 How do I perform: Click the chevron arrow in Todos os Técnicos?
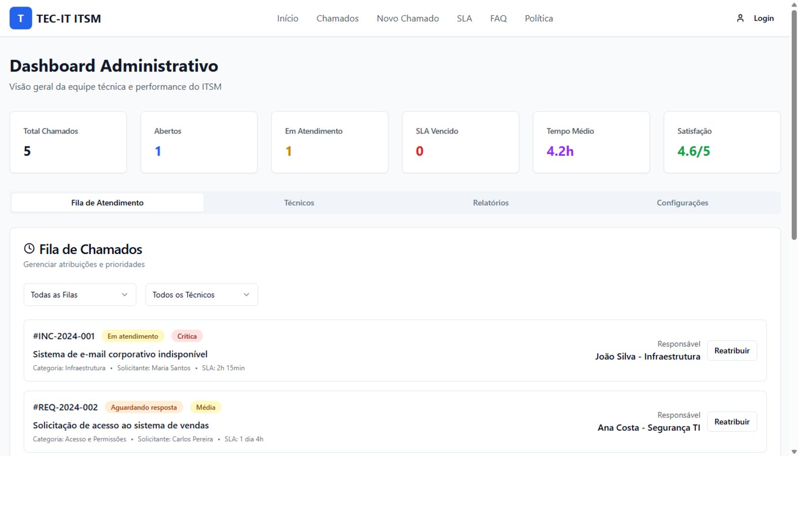click(x=246, y=295)
